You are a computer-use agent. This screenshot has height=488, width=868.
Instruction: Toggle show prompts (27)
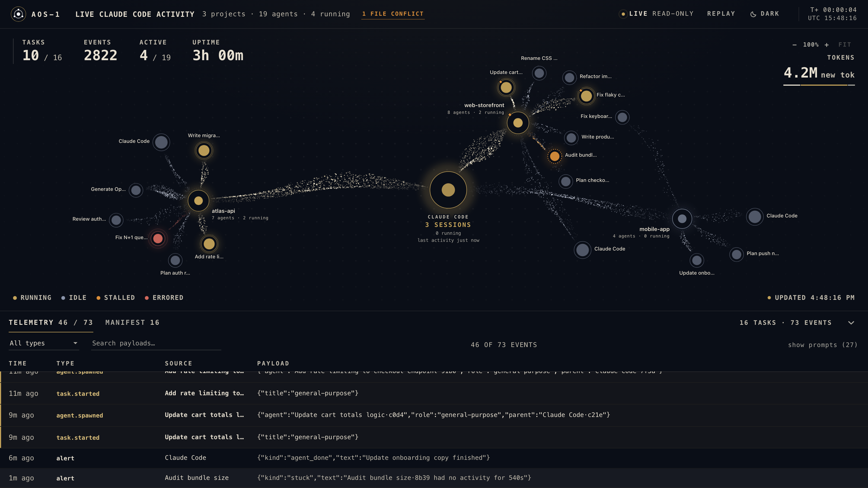coord(822,345)
